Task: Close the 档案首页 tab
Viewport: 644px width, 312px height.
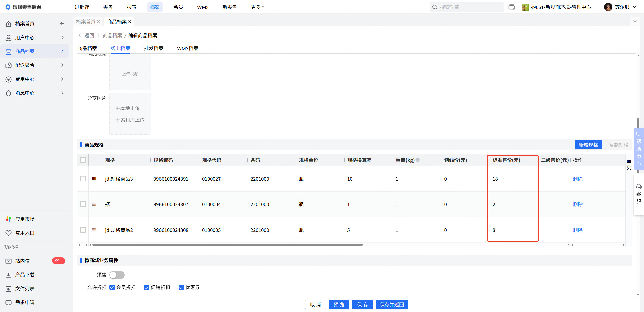Action: [99, 22]
